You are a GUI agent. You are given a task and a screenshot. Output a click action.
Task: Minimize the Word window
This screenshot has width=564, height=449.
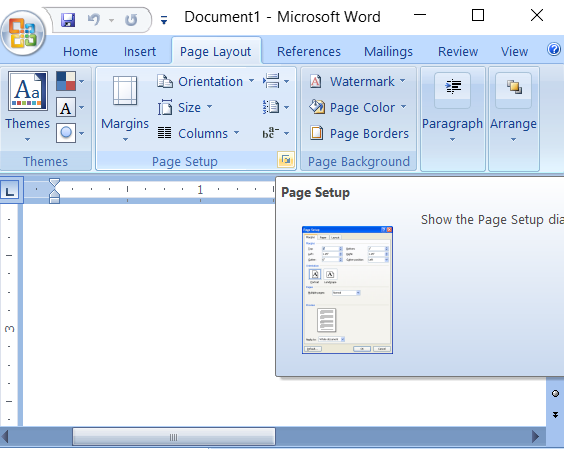(420, 15)
